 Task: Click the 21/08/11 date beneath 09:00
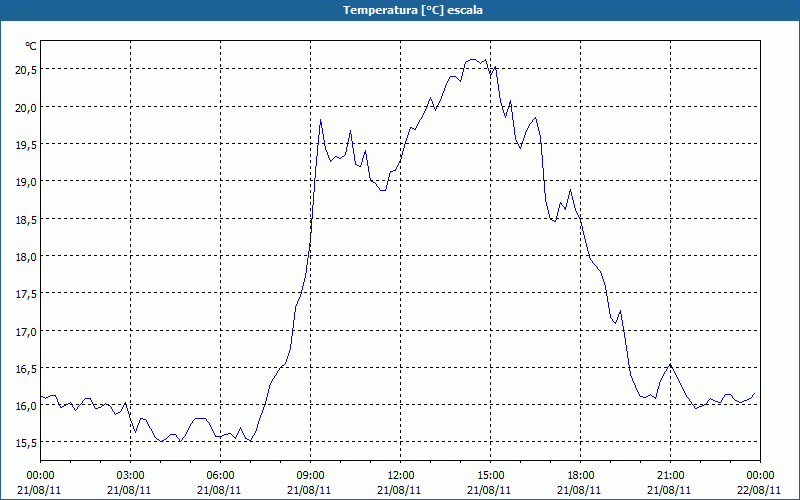tap(310, 490)
